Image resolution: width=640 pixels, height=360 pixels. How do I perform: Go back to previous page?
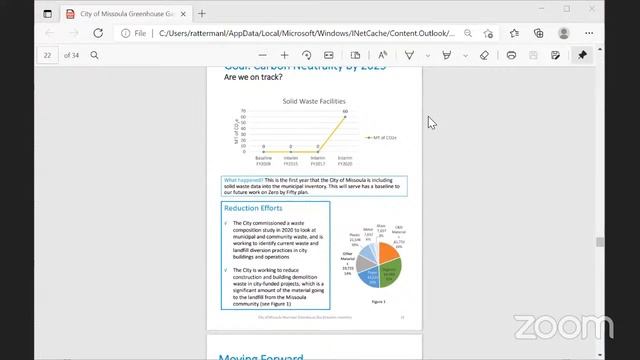[x=49, y=33]
